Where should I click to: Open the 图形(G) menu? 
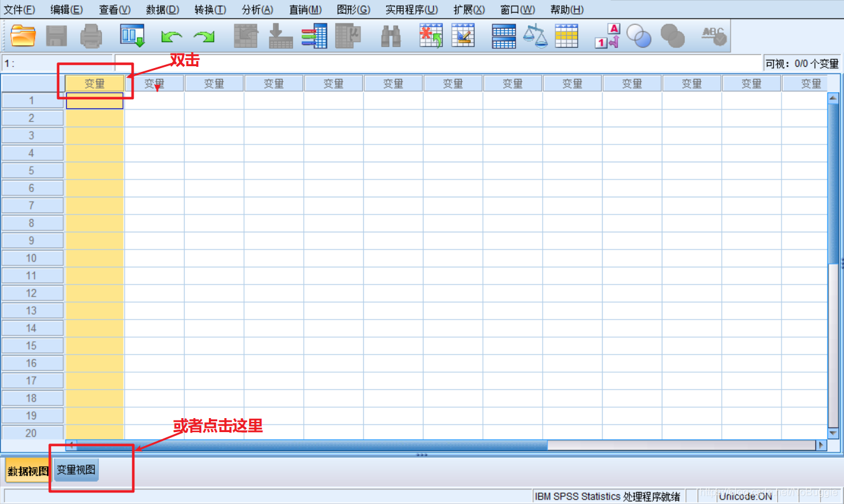pyautogui.click(x=354, y=10)
